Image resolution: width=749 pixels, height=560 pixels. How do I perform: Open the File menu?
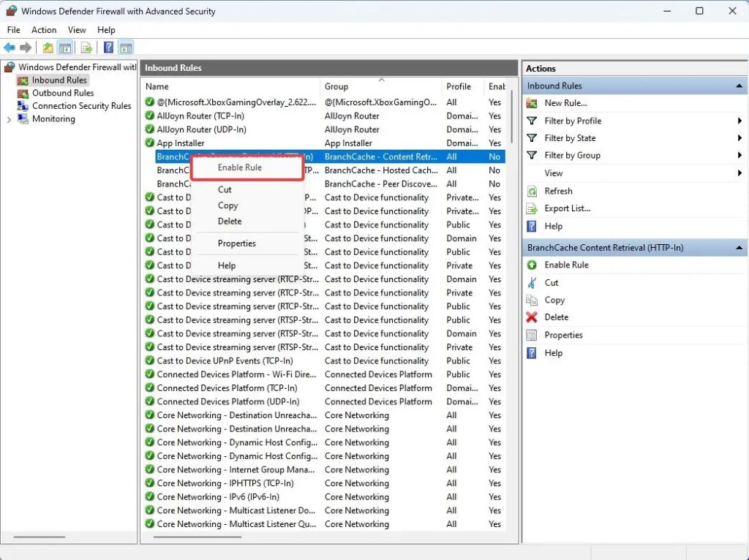[x=13, y=29]
